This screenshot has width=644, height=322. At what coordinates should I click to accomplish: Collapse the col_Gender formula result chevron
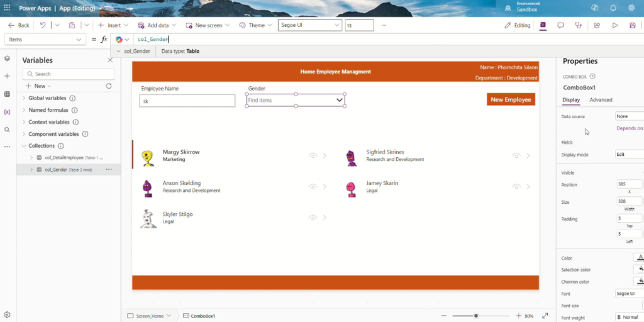pos(119,52)
